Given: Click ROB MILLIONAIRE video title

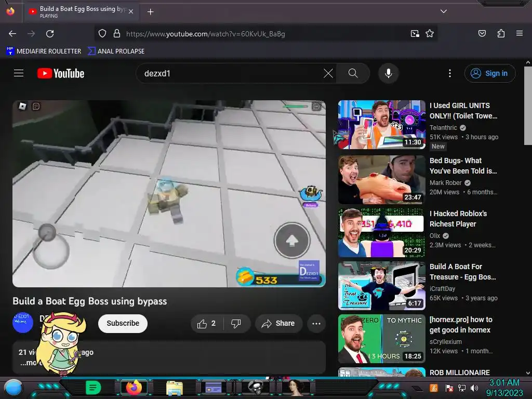Looking at the screenshot, I should 460,372.
